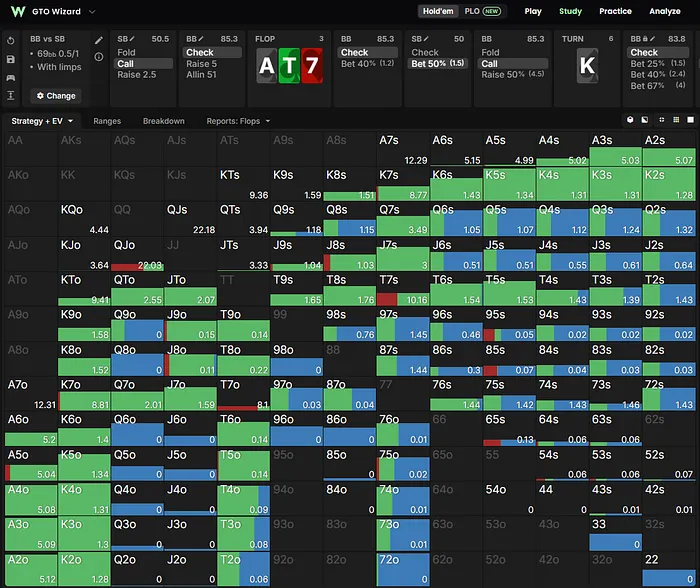Click the edit pencil next to BB 85.3 preflop
The height and width of the screenshot is (588, 700).
[x=201, y=39]
